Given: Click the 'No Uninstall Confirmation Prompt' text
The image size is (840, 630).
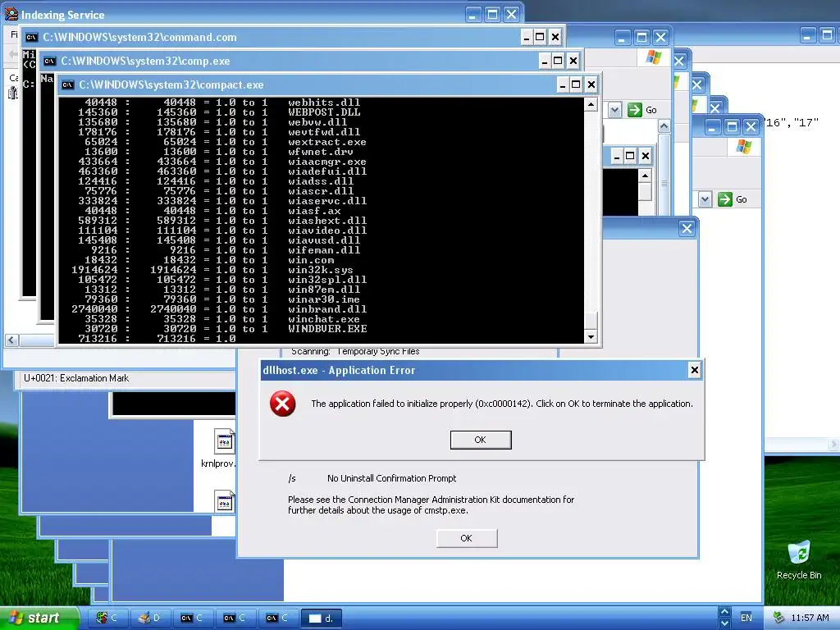Looking at the screenshot, I should 391,478.
